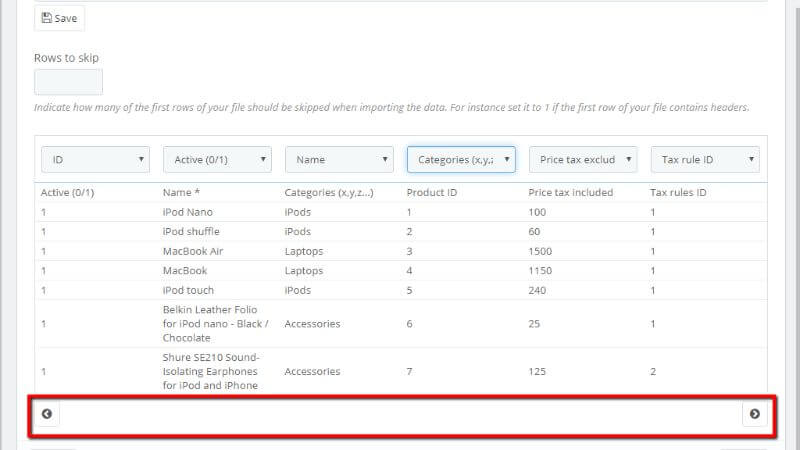The image size is (800, 450).
Task: Click the 125 price cell
Action: tap(537, 371)
